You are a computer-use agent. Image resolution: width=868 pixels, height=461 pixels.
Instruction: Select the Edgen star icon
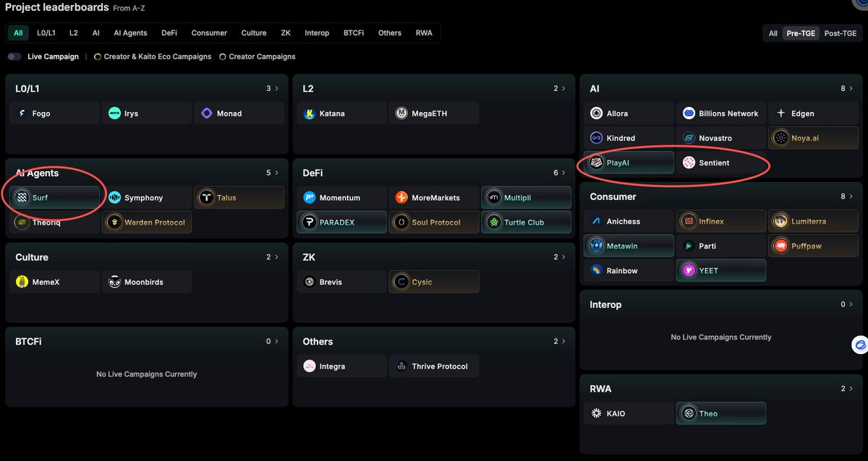tap(781, 113)
